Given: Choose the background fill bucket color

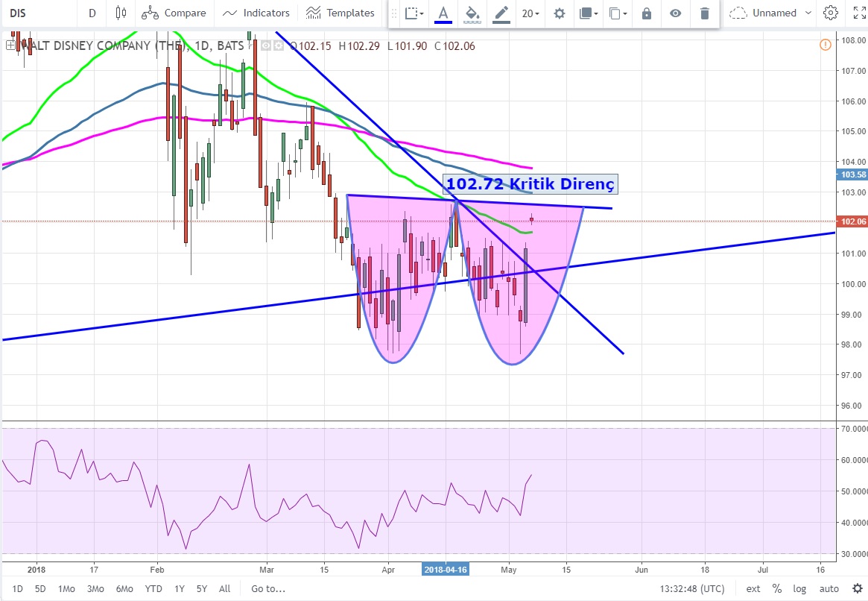Looking at the screenshot, I should [472, 13].
